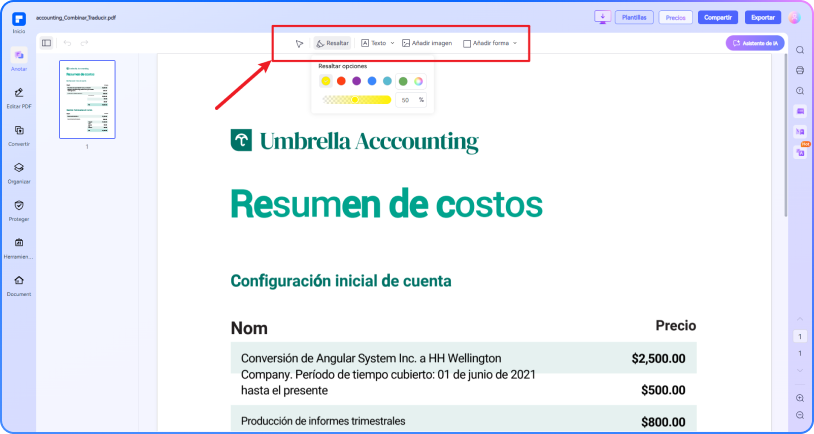Click the $500.00 price cell
This screenshot has width=814, height=434.
(x=663, y=390)
